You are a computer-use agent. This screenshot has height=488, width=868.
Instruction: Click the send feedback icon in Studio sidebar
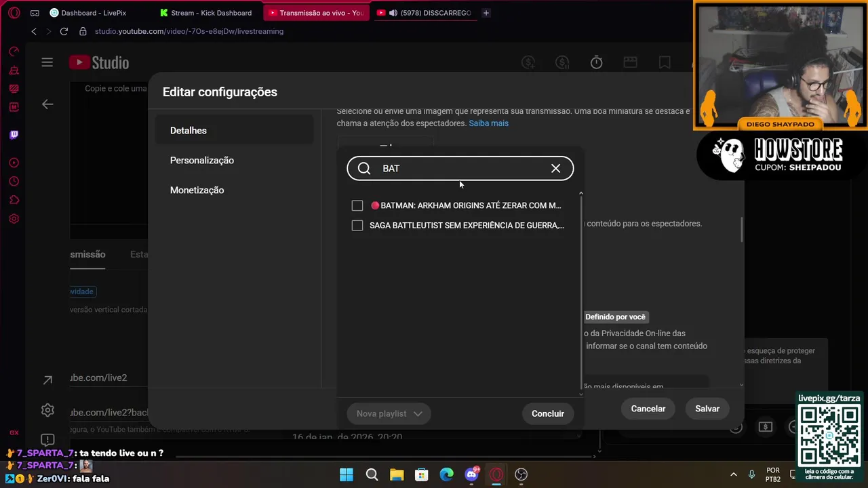(x=47, y=440)
